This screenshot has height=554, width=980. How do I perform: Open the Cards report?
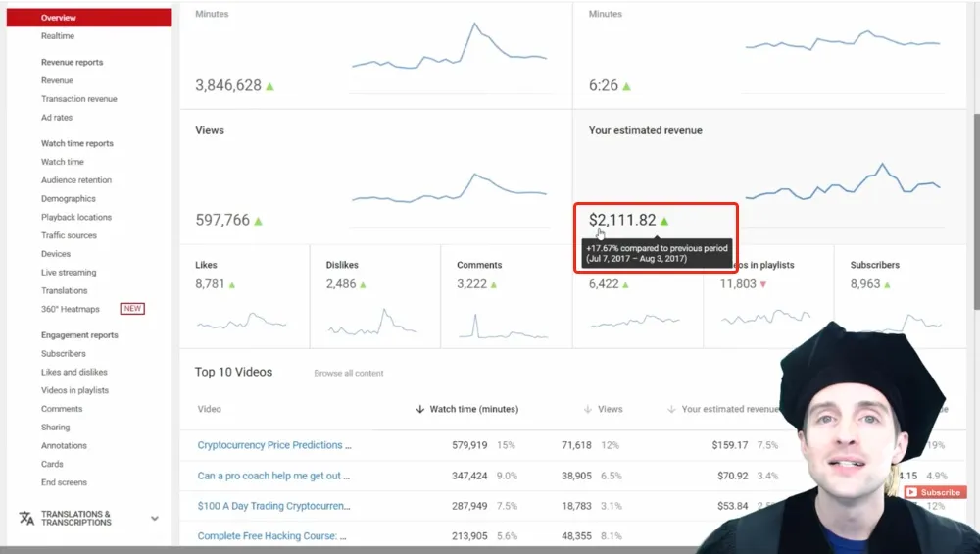pyautogui.click(x=52, y=464)
